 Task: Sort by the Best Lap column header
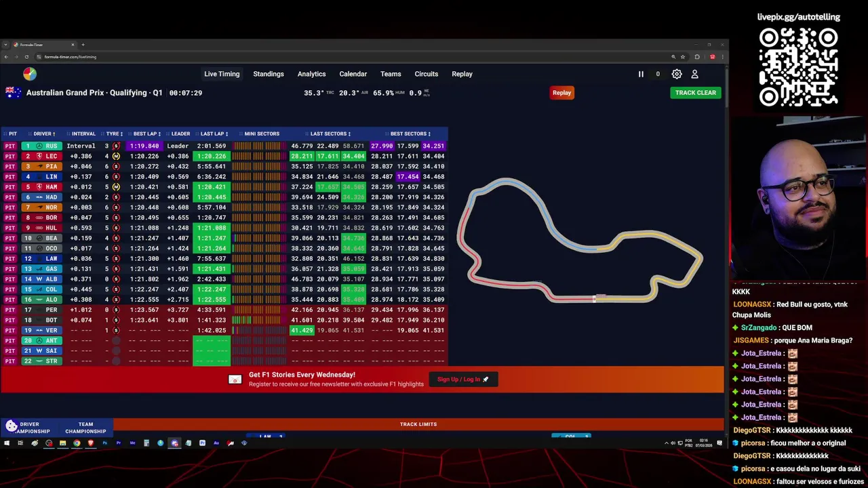tap(146, 134)
